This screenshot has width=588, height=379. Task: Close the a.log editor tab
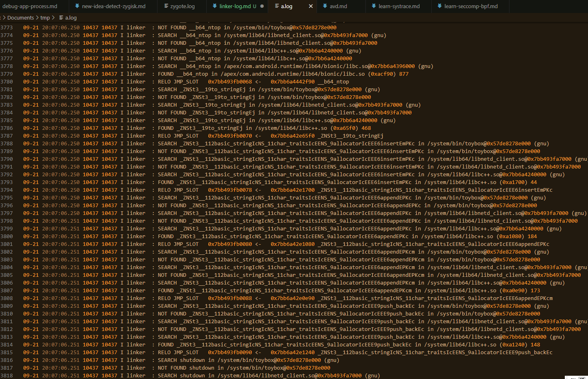coord(311,6)
